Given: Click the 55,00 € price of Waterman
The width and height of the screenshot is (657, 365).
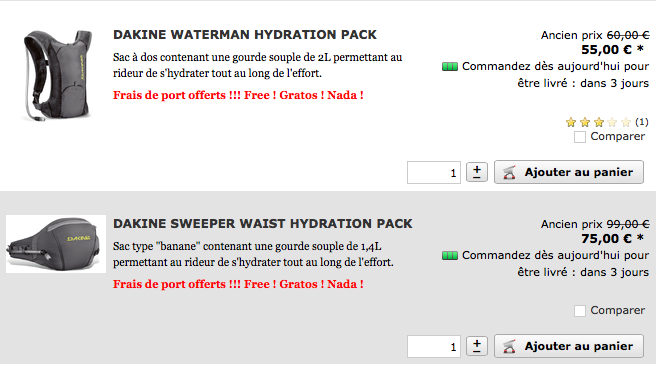Looking at the screenshot, I should [x=606, y=50].
